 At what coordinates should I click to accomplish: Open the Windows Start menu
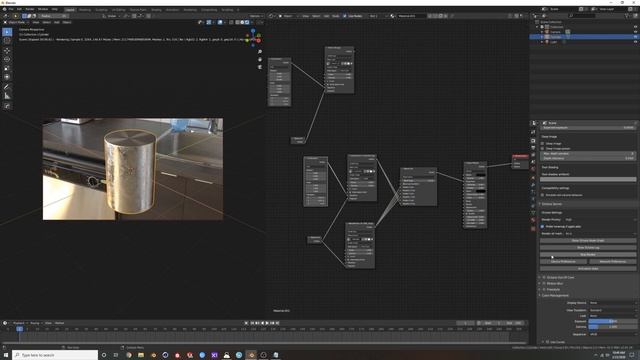pyautogui.click(x=6, y=355)
